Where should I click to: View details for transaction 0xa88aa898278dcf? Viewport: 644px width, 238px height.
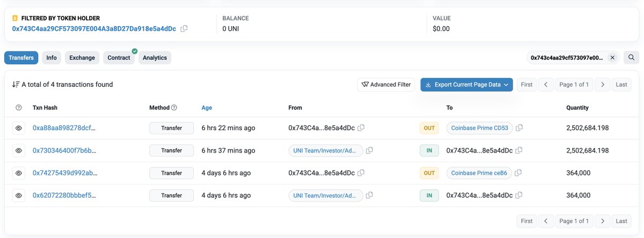pyautogui.click(x=19, y=128)
